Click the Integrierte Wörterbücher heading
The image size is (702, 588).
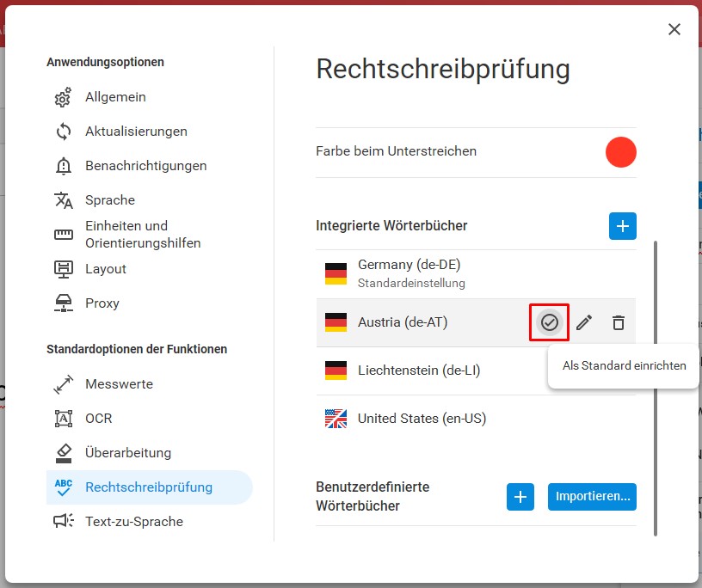click(x=391, y=225)
